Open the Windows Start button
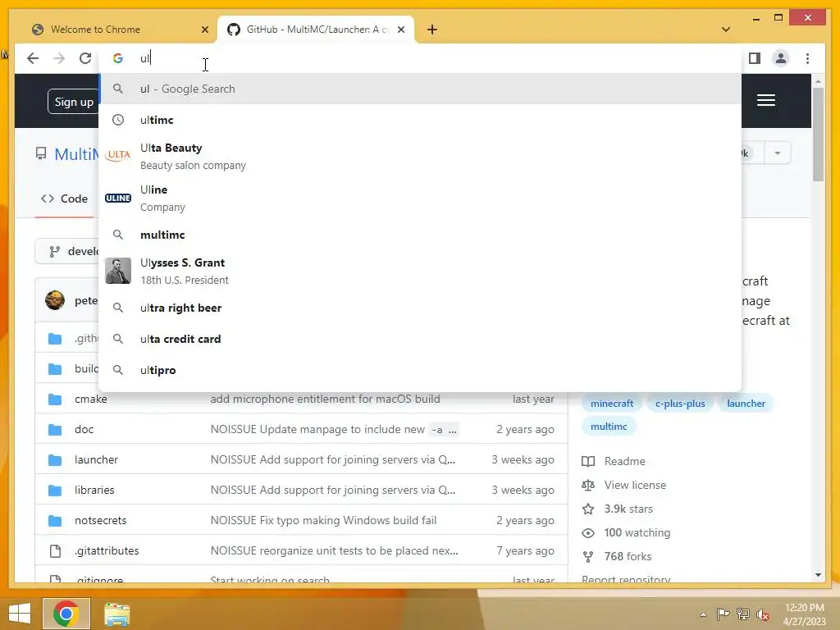The height and width of the screenshot is (630, 840). point(20,614)
